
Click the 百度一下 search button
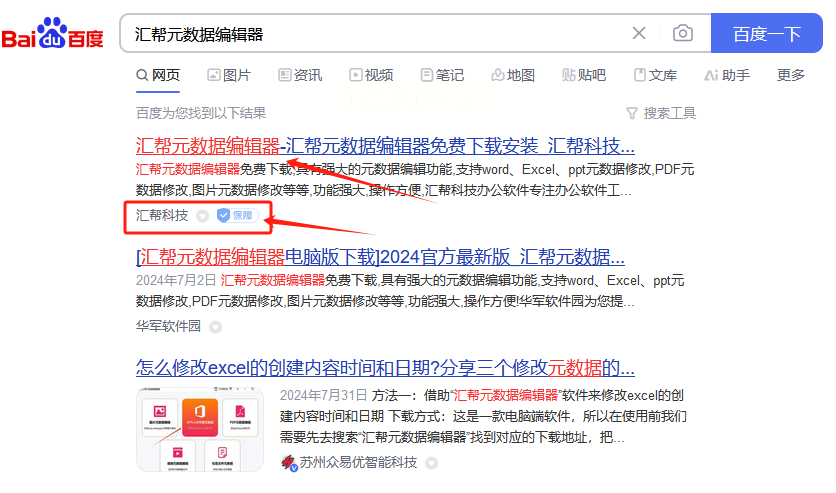click(x=767, y=34)
